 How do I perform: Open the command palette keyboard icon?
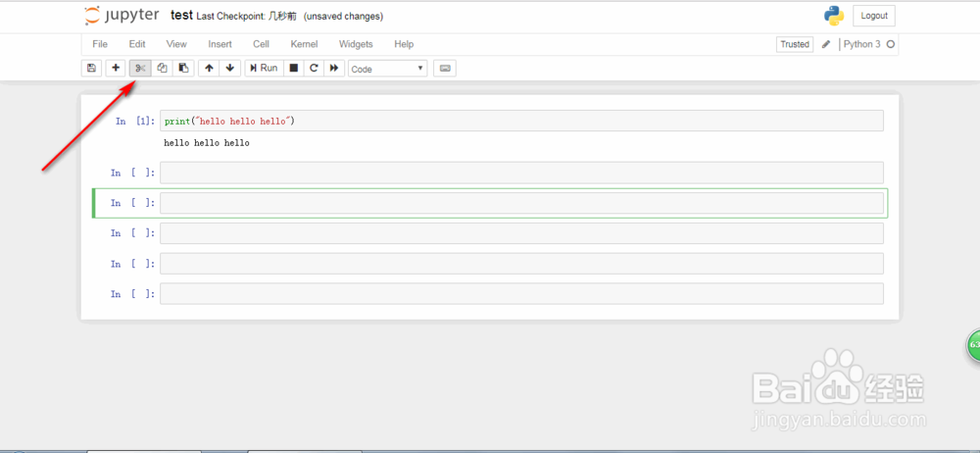(x=445, y=69)
